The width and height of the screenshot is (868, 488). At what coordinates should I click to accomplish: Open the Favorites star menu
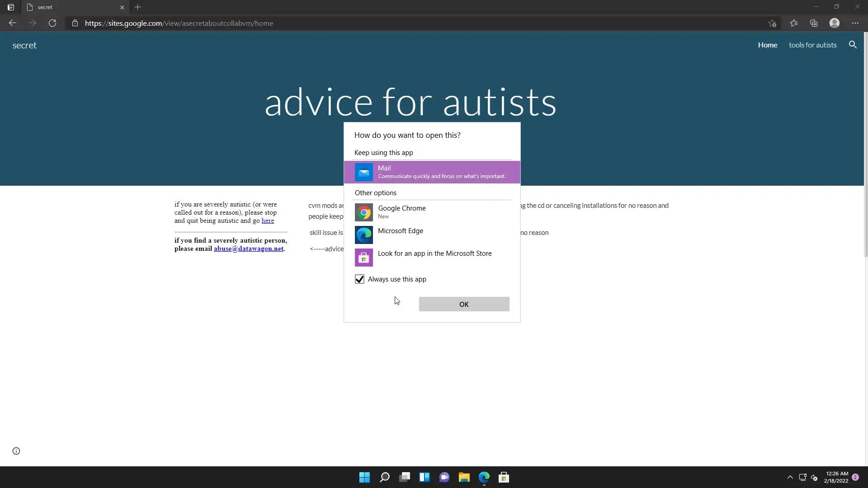click(793, 23)
